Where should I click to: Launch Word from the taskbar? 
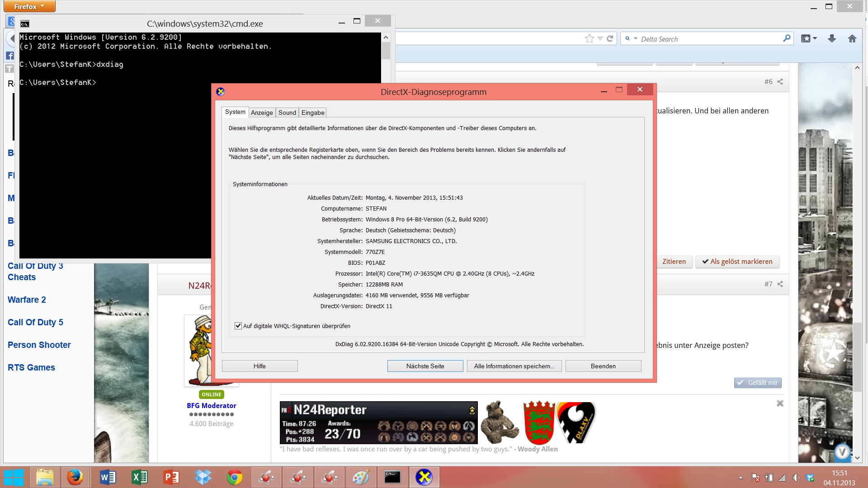coord(108,477)
